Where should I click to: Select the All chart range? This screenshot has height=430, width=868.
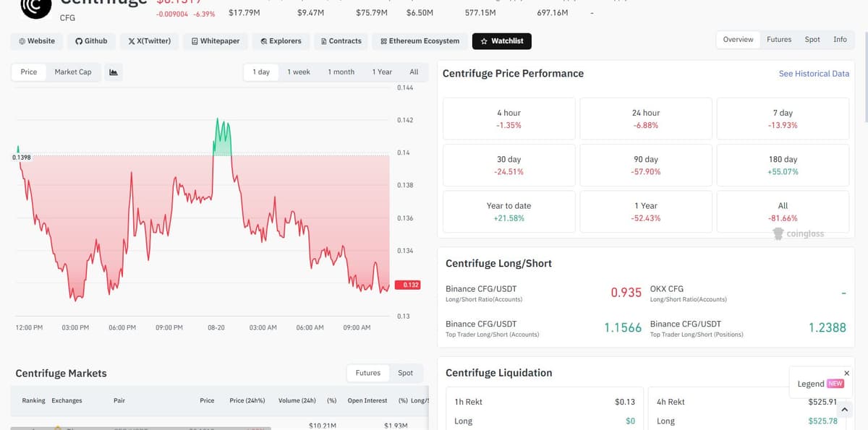tap(414, 72)
